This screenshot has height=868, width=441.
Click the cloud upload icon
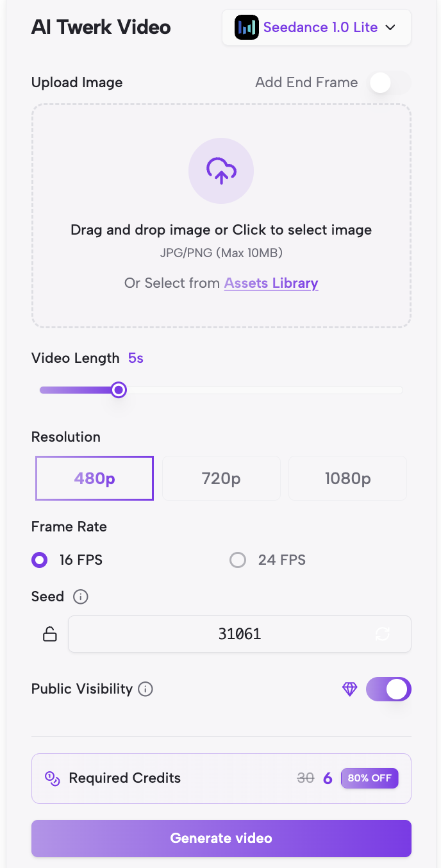tap(221, 171)
